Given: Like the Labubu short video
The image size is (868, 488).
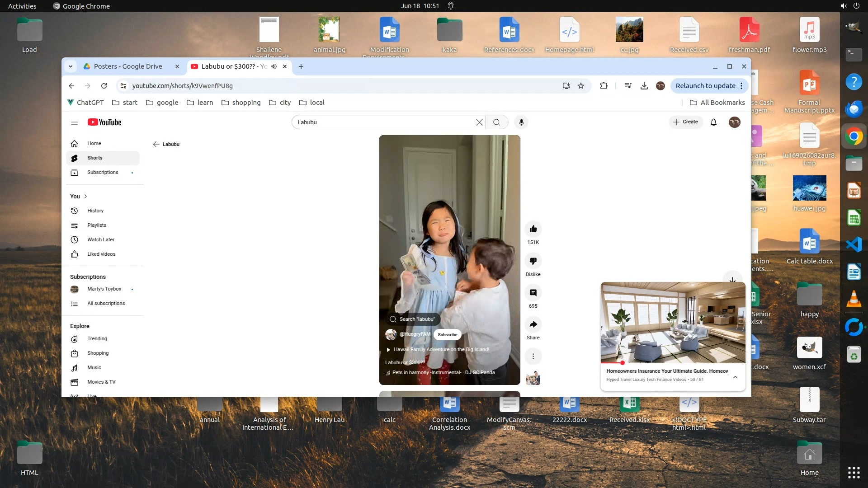Looking at the screenshot, I should (x=533, y=229).
